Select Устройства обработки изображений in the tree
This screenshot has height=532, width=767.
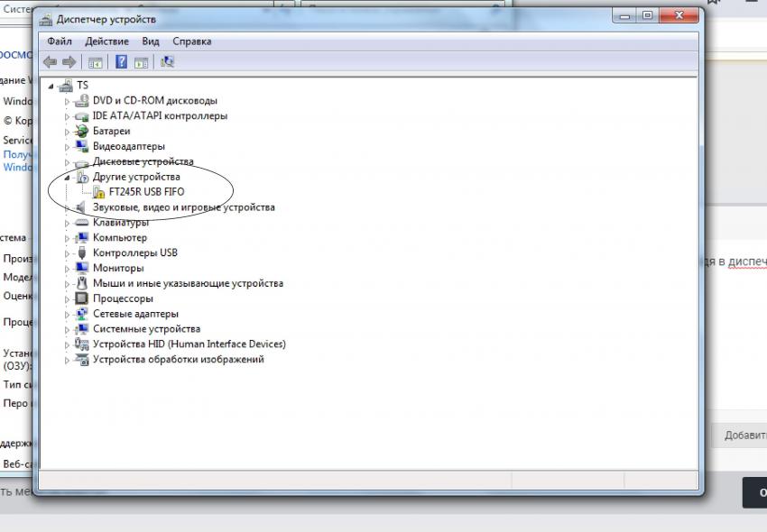tap(178, 359)
